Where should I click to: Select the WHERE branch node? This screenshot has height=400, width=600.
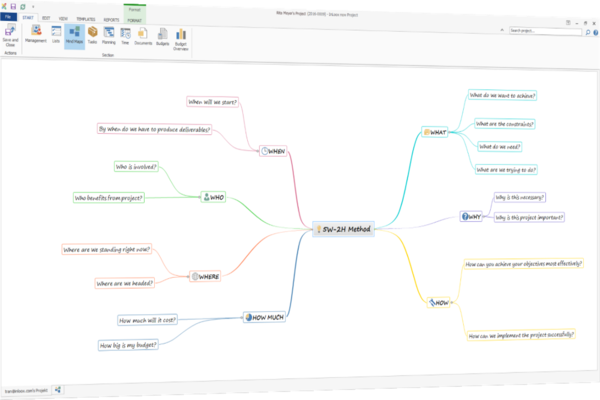[205, 276]
